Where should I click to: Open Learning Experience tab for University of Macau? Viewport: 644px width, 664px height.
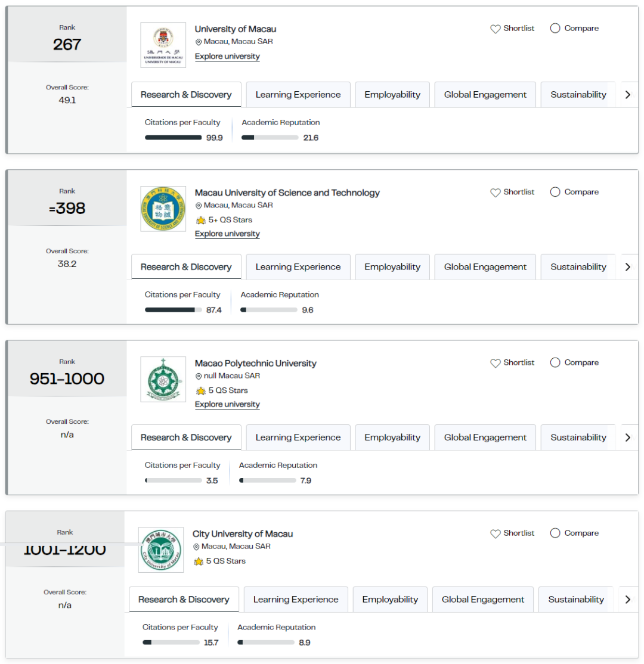(298, 94)
